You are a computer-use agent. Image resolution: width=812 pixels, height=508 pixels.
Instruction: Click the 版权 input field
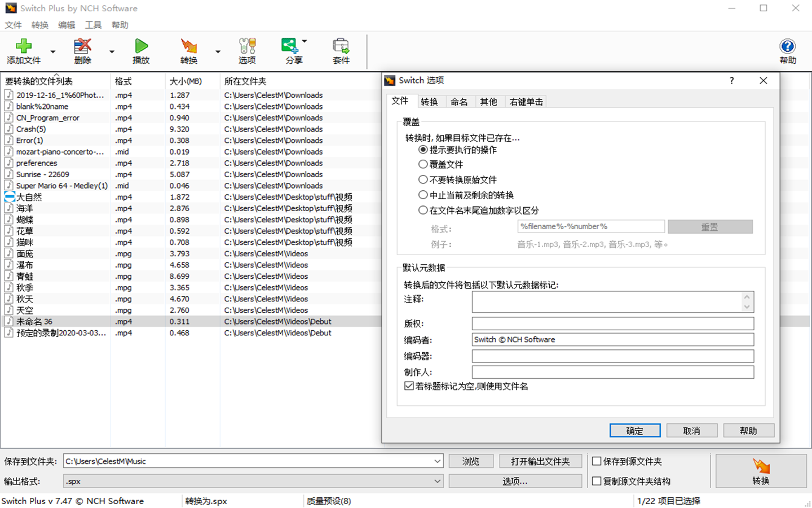coord(613,323)
